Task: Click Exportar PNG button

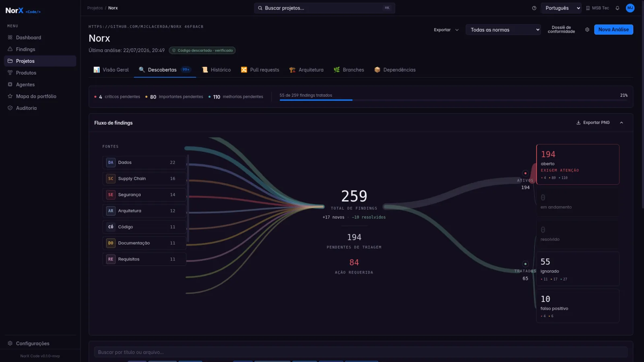Action: [x=593, y=122]
